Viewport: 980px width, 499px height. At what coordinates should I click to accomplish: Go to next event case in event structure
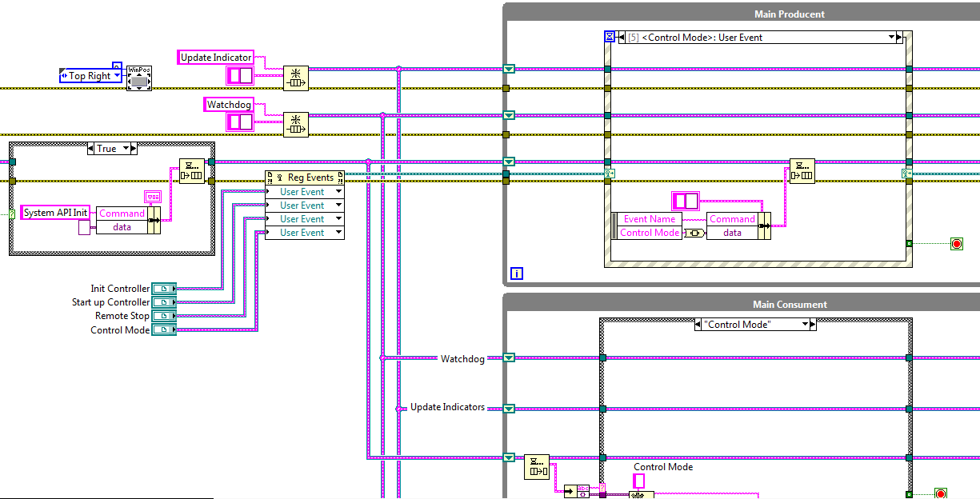[899, 37]
